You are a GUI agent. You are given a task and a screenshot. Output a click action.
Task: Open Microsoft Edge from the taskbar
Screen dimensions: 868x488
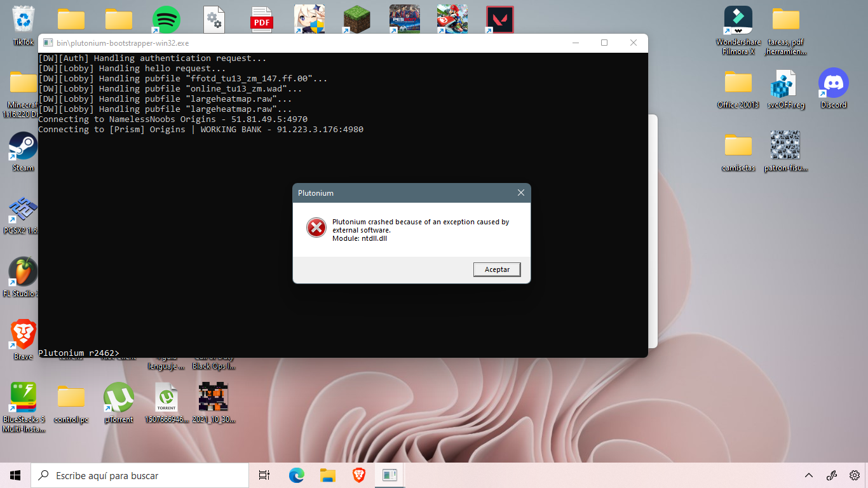click(x=296, y=475)
